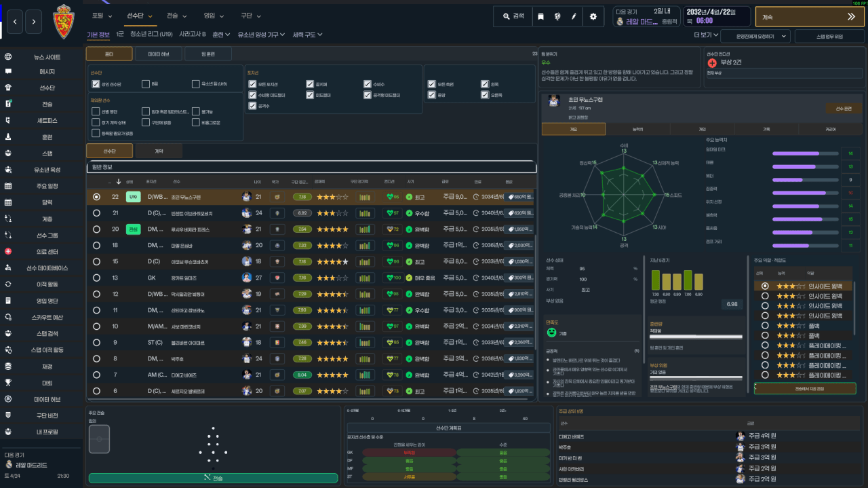The height and width of the screenshot is (488, 868).
Task: Enable the B팀 checkbox
Action: 146,84
